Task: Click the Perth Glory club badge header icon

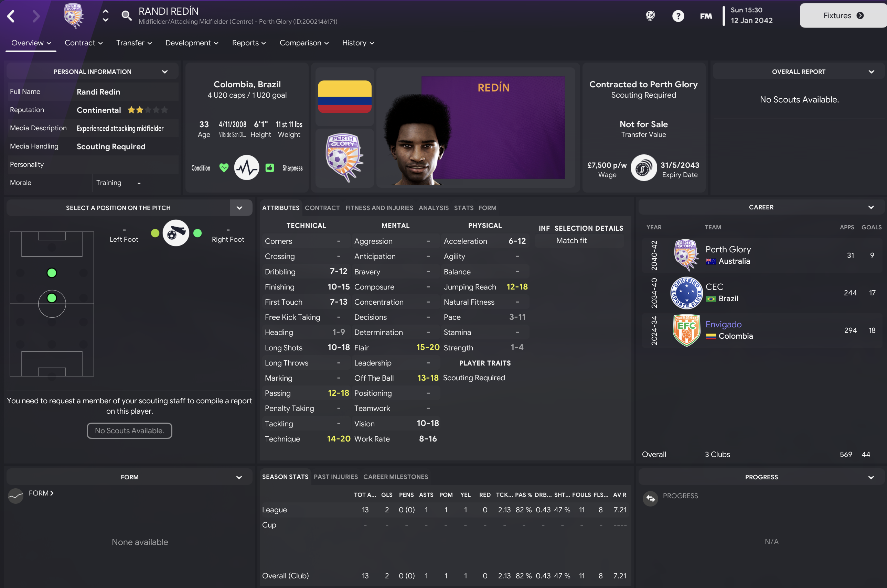Action: (x=73, y=16)
